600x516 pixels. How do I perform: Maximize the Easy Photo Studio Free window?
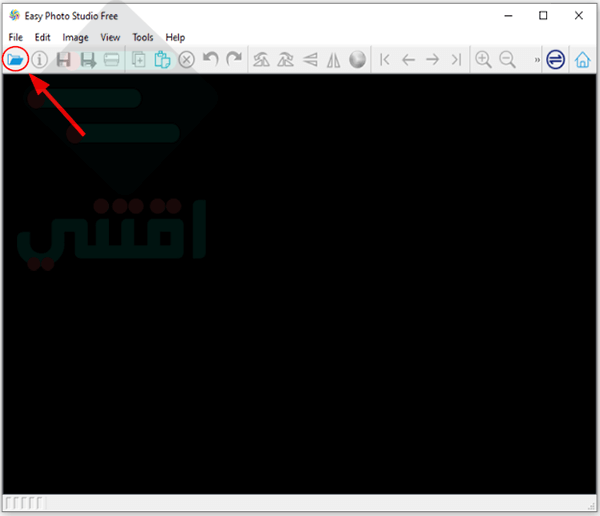[x=543, y=16]
